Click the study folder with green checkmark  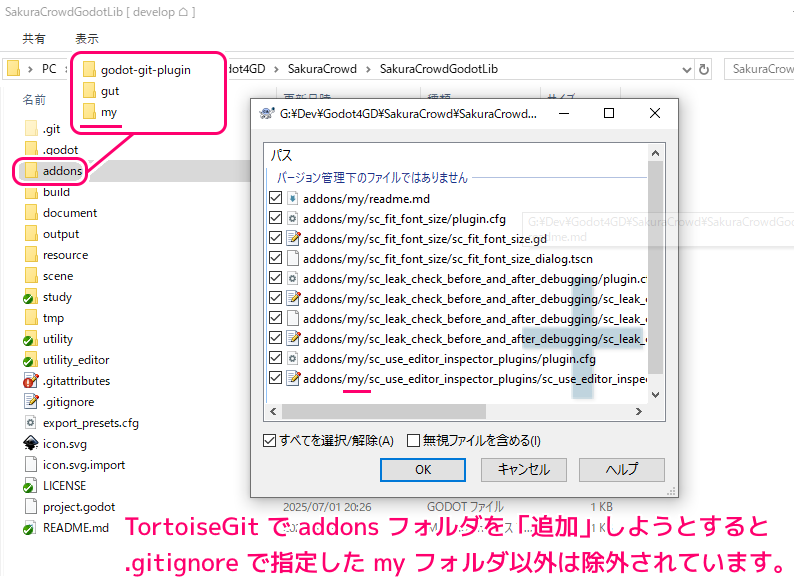coord(31,297)
